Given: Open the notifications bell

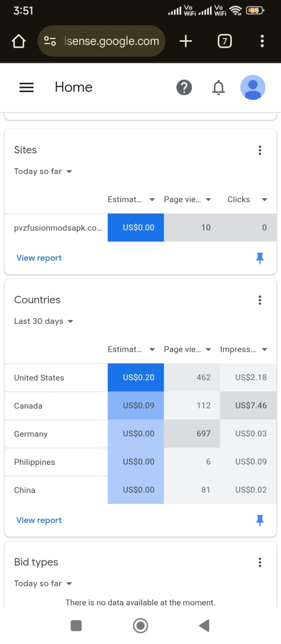Looking at the screenshot, I should pyautogui.click(x=218, y=87).
